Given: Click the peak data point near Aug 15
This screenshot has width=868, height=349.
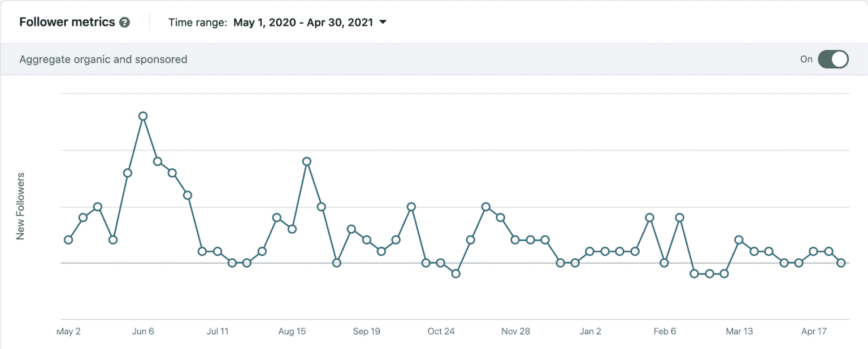Looking at the screenshot, I should (306, 161).
